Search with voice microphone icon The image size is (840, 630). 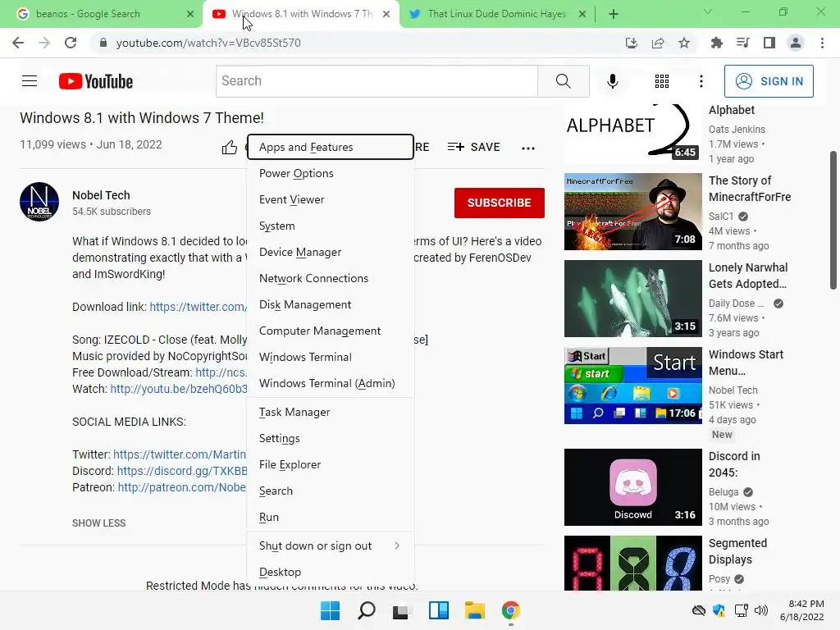click(612, 81)
